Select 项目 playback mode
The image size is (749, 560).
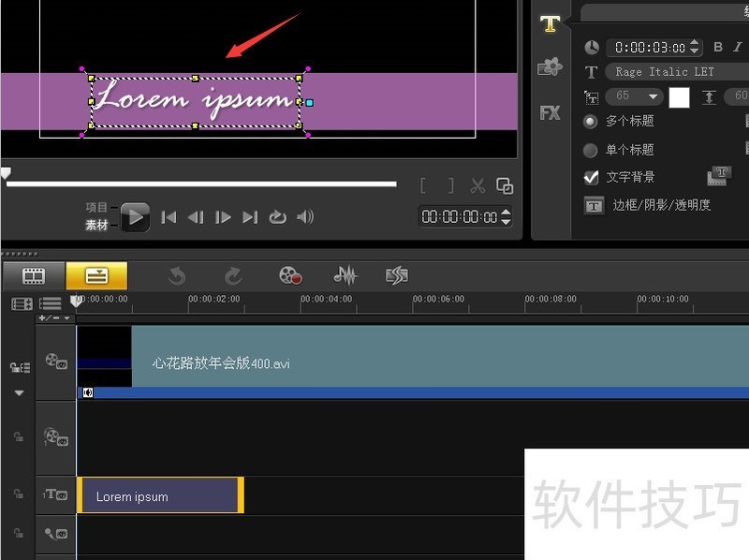(96, 207)
